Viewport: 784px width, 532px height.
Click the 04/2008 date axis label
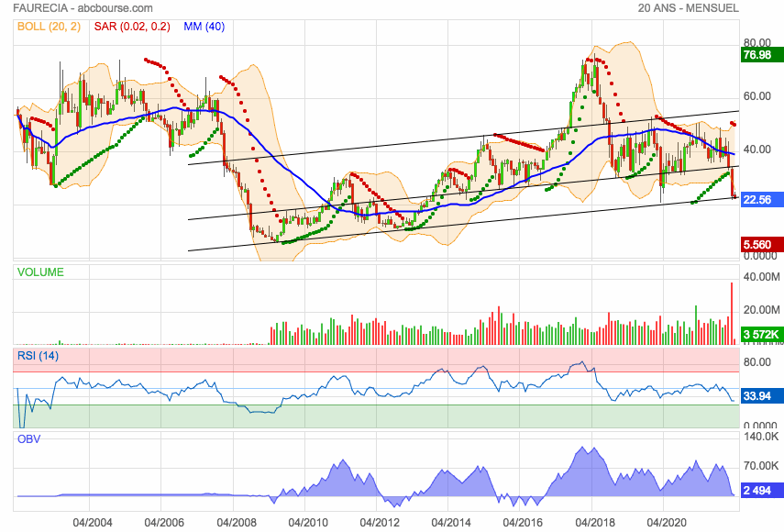click(237, 523)
